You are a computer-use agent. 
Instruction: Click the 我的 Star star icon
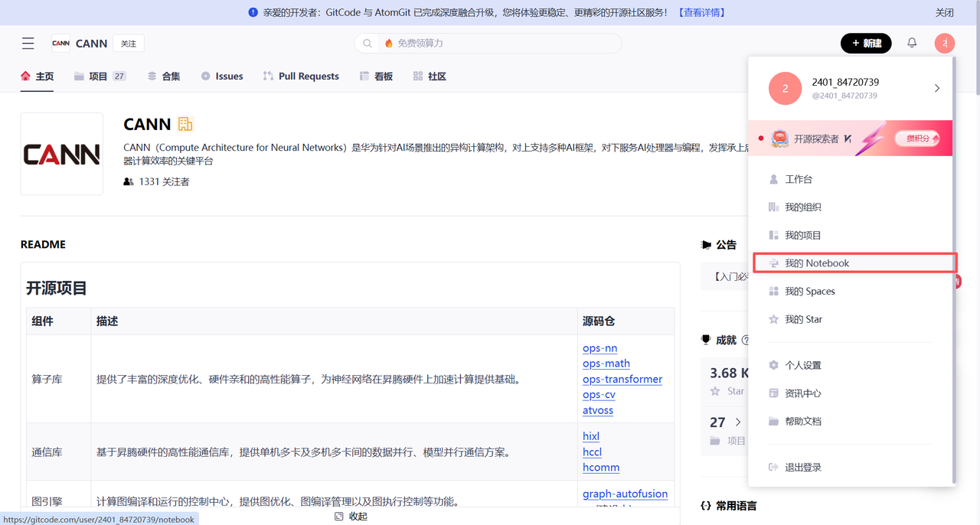[773, 319]
